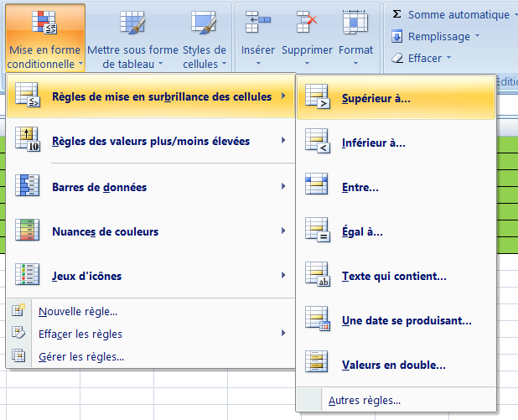
Task: Open the Mettre sous forme de tableau dropdown arrow
Action: pos(161,63)
